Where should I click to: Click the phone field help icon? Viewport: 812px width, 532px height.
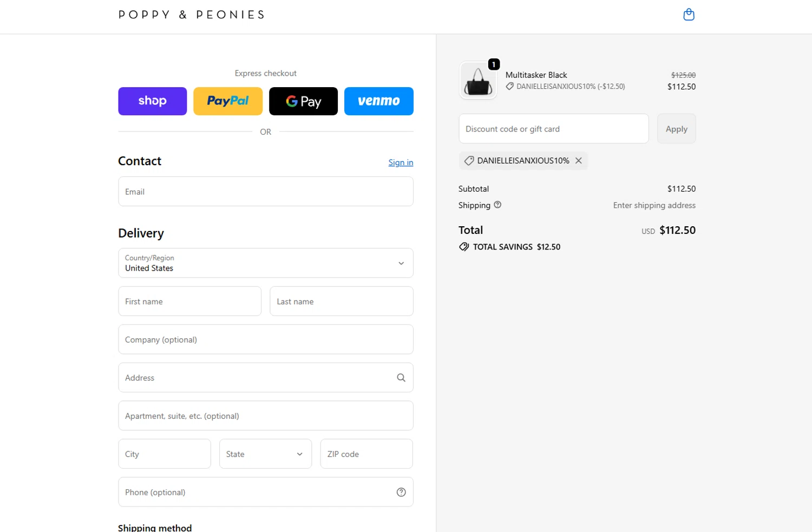(x=401, y=492)
